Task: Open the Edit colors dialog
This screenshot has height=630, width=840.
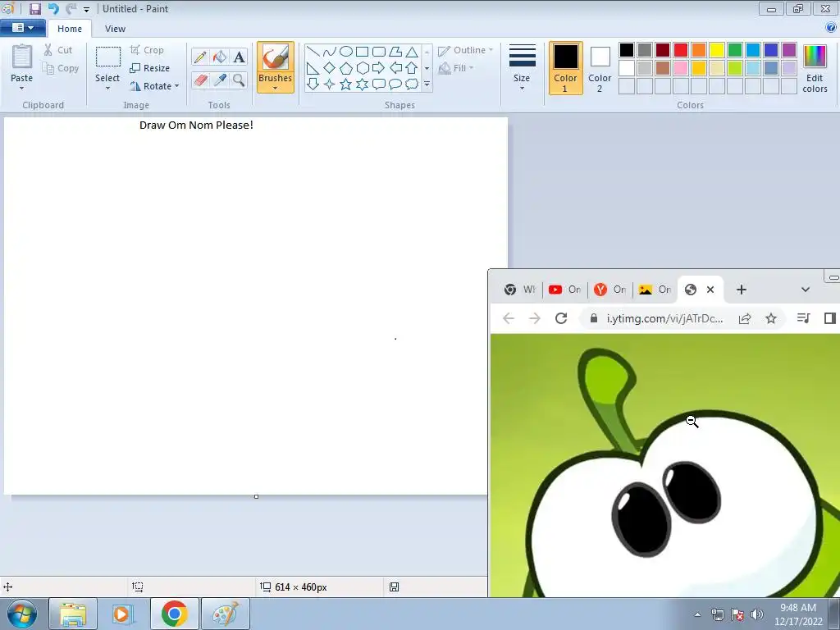Action: (815, 69)
